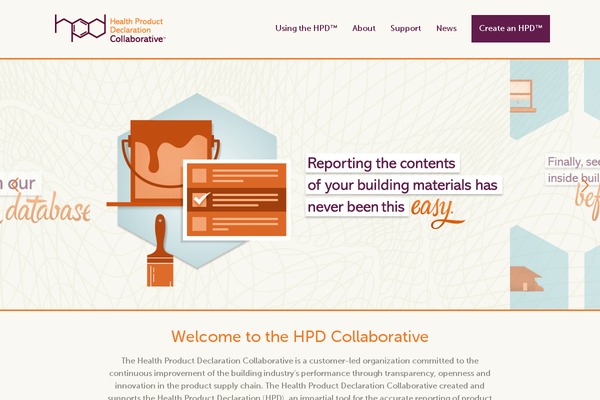Image resolution: width=600 pixels, height=400 pixels.
Task: Click the welcome paragraph body text
Action: [300, 379]
